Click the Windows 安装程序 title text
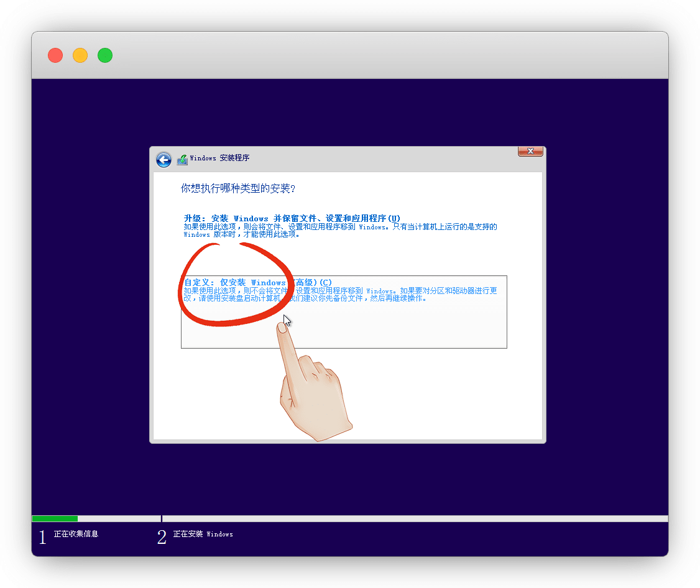The width and height of the screenshot is (700, 588). (x=219, y=158)
